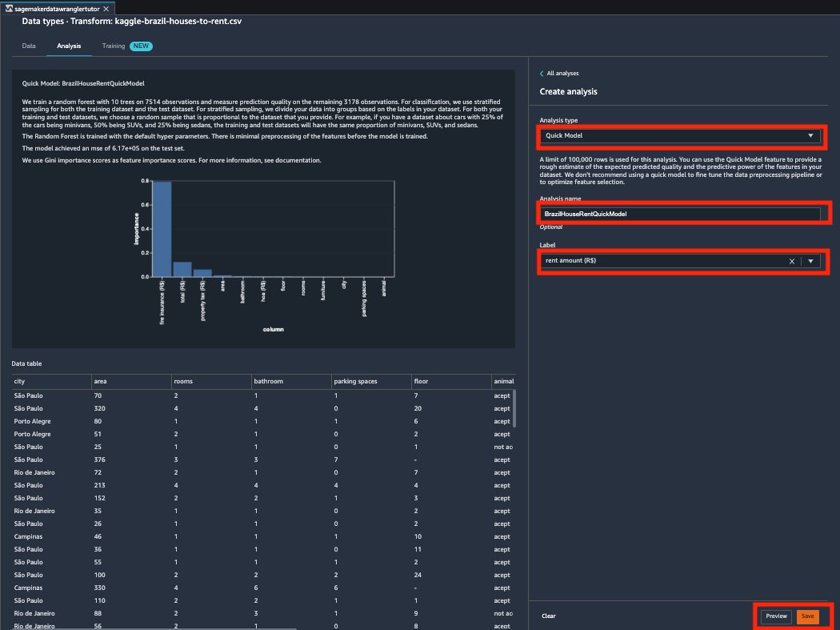The width and height of the screenshot is (840, 630).
Task: Click the Analysis name input field
Action: [x=680, y=214]
